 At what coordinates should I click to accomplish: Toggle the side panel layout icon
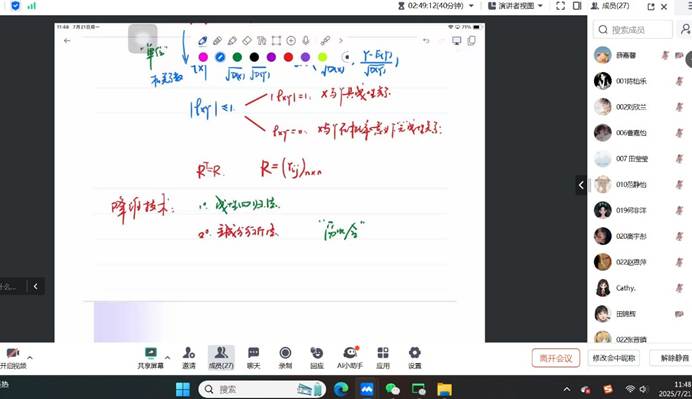point(577,6)
